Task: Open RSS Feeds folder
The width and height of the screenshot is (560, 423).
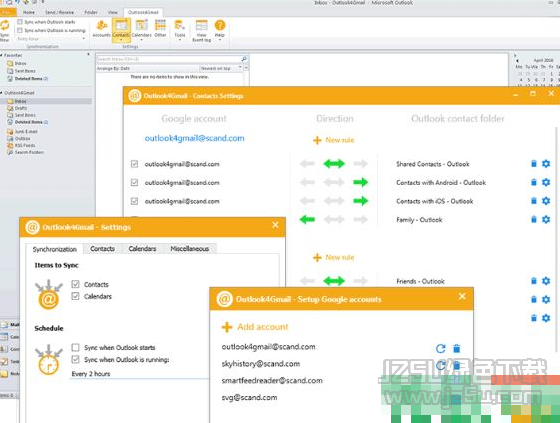Action: click(x=25, y=145)
